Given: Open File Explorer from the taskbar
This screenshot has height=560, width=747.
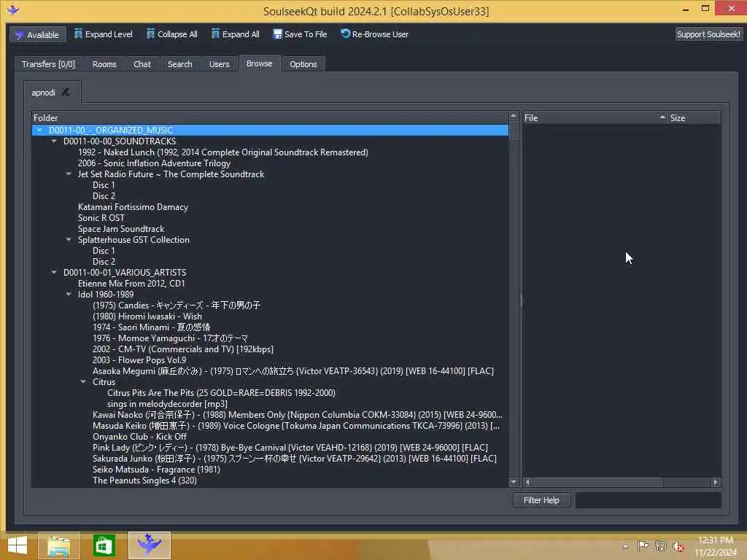Looking at the screenshot, I should click(x=58, y=545).
